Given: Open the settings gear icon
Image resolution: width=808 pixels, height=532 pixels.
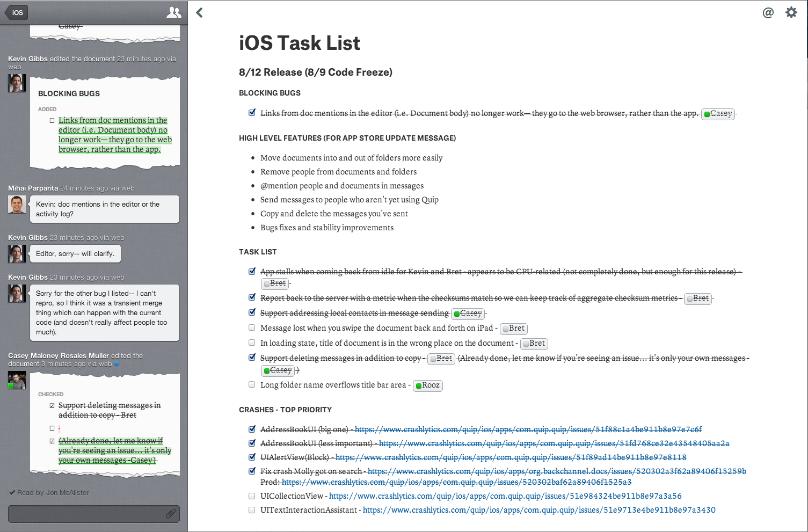Looking at the screenshot, I should (x=791, y=12).
